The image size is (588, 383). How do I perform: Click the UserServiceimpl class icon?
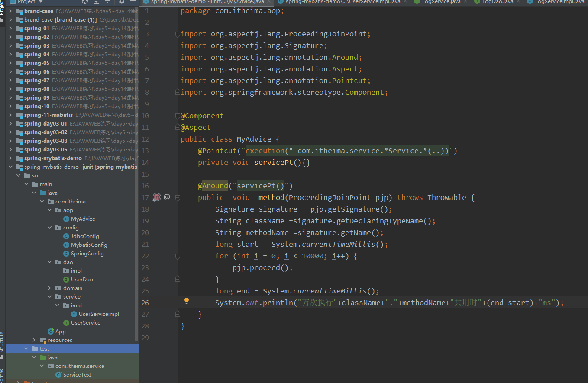coord(74,314)
